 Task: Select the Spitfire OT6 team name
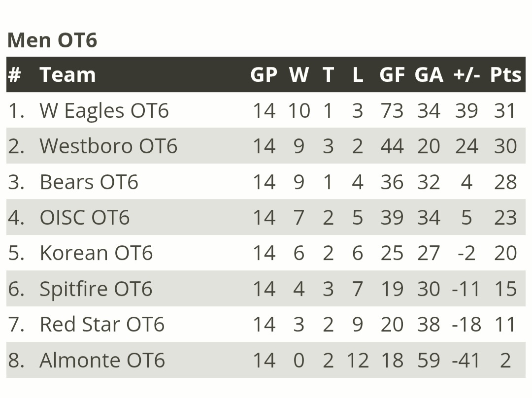tap(96, 289)
